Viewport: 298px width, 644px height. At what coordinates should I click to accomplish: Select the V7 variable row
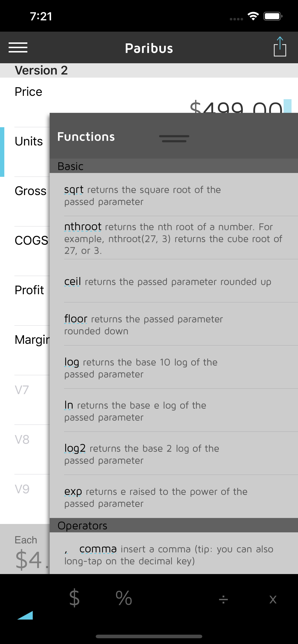(22, 390)
